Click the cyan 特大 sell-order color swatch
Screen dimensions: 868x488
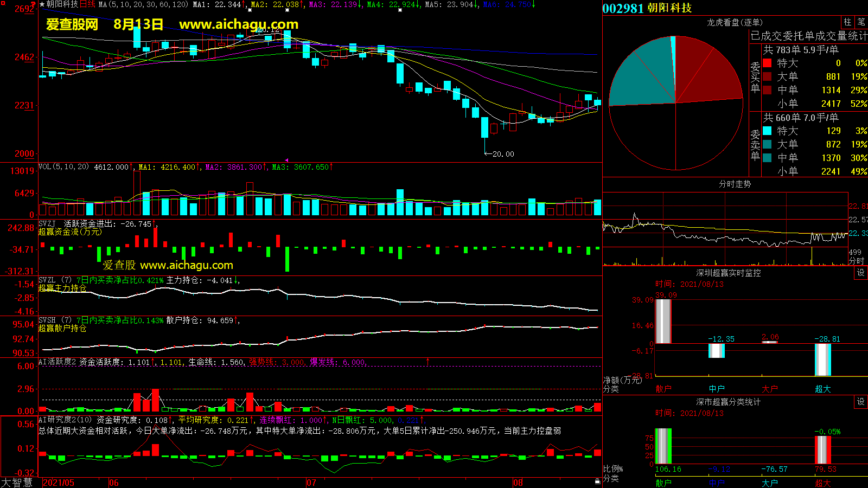point(767,131)
